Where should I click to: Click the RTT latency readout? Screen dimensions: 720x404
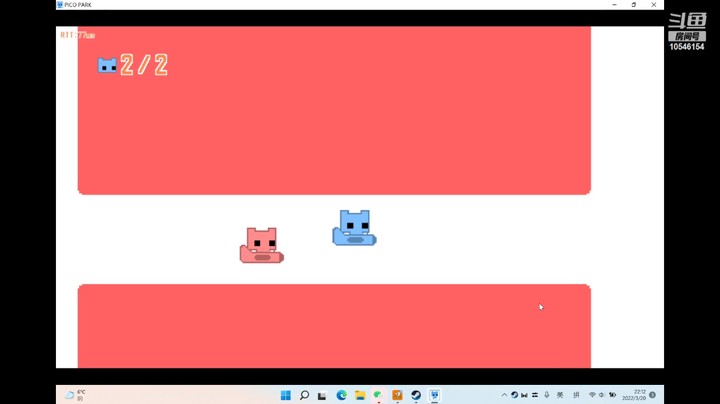click(x=78, y=35)
